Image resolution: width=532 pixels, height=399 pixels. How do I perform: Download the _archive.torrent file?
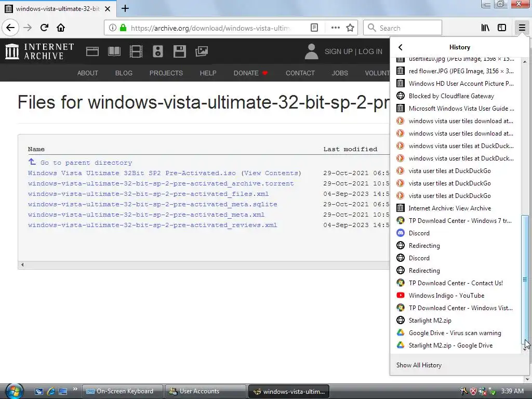tap(161, 183)
